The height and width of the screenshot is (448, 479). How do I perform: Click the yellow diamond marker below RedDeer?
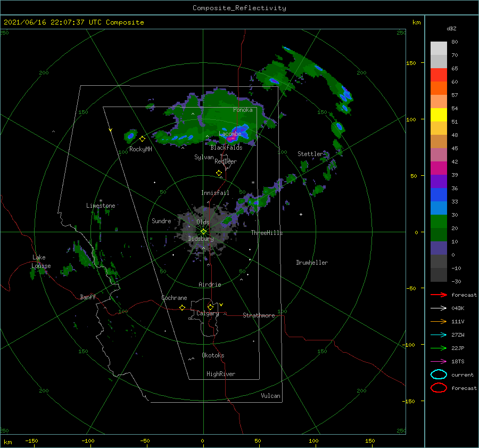pos(219,173)
